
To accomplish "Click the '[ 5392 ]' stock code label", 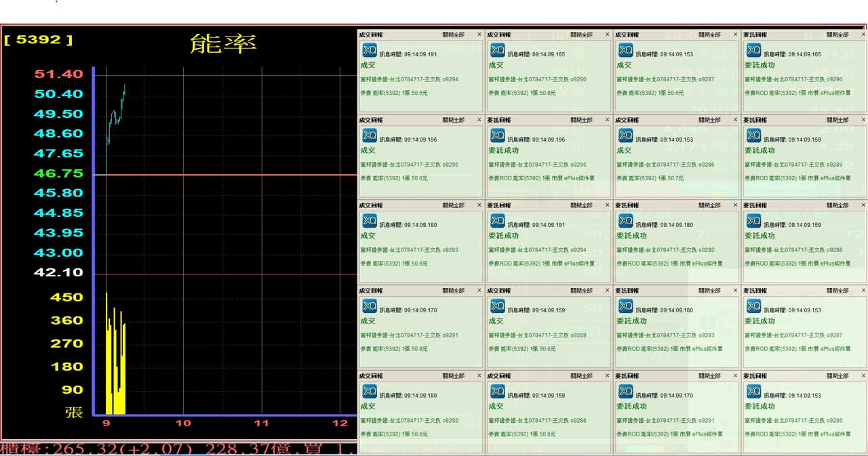I will [x=38, y=39].
